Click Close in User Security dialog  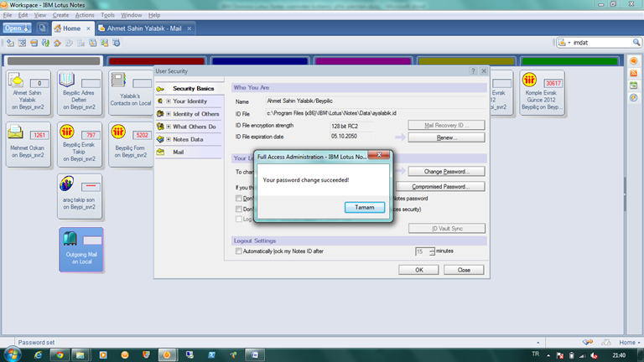[x=464, y=270]
